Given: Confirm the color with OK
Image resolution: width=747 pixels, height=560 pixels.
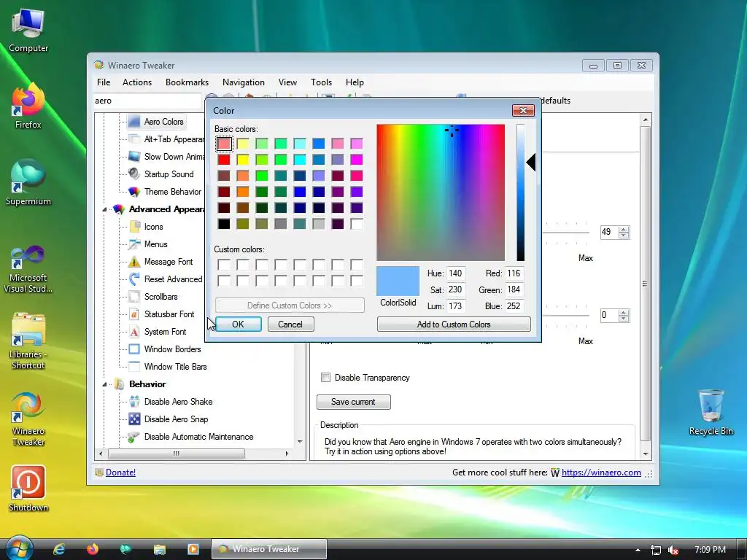Looking at the screenshot, I should [239, 324].
